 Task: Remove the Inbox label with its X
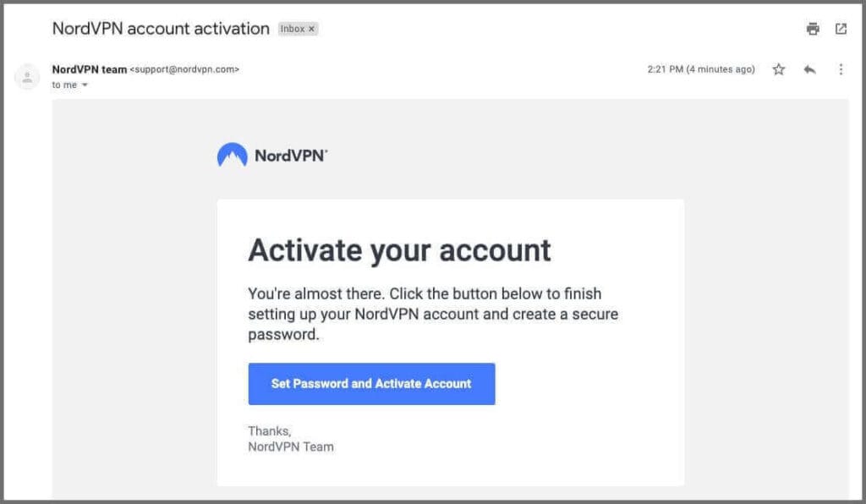[311, 29]
